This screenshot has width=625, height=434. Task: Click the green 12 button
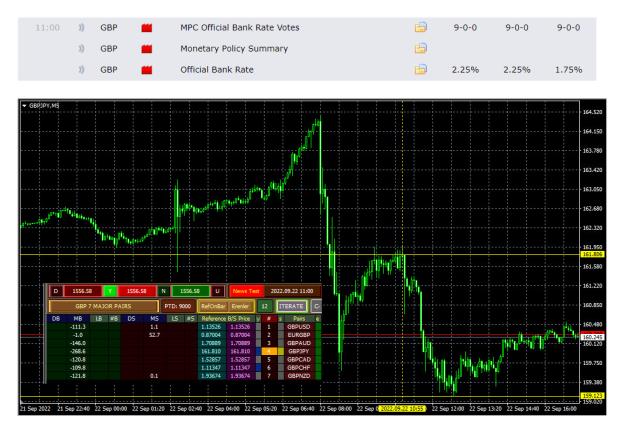[265, 306]
